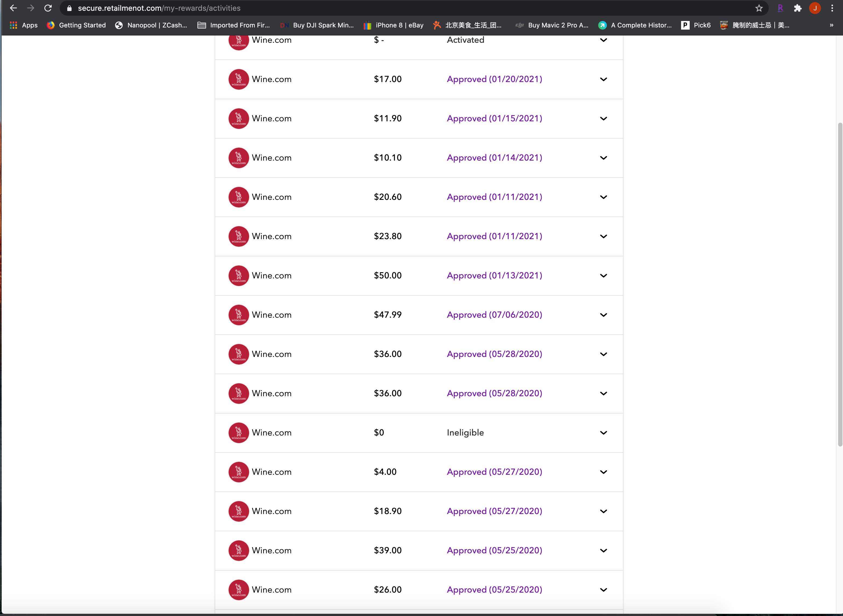Open the Chrome three-dot menu
Image resolution: width=843 pixels, height=616 pixels.
(832, 8)
